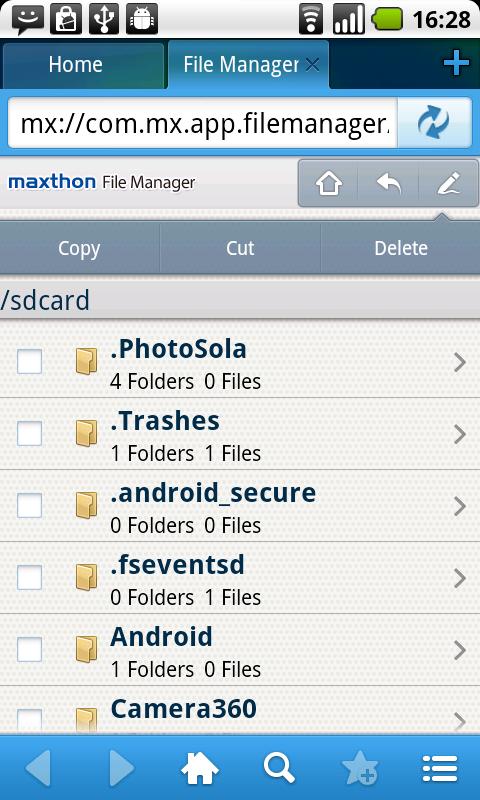Tap the Copy button

(x=79, y=248)
